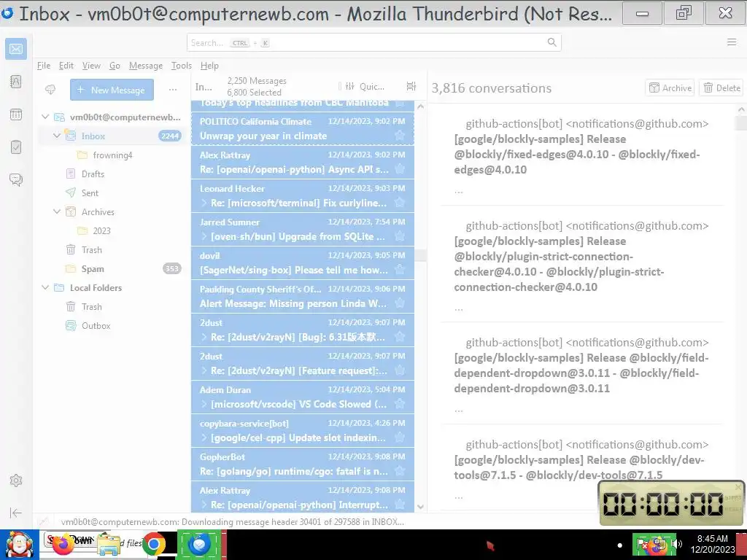Open message list display options icon
This screenshot has width=747, height=560.
411,86
